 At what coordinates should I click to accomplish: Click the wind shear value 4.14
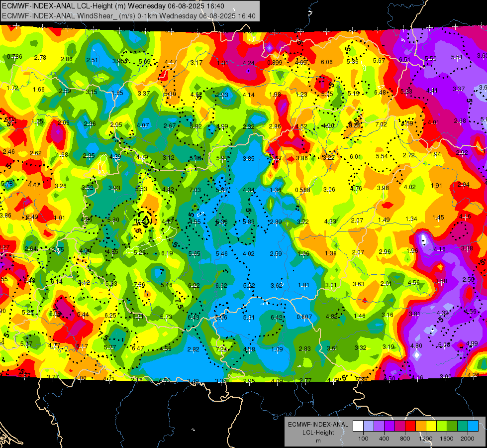(x=249, y=95)
